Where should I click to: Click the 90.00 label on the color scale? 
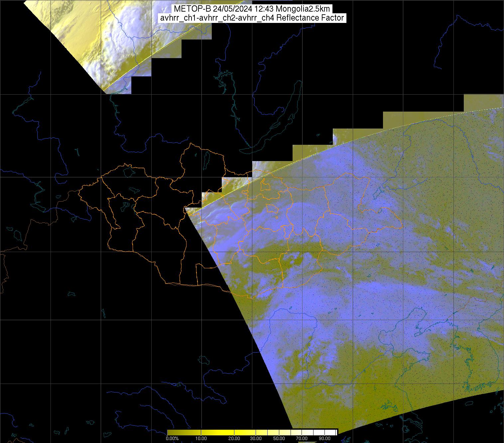point(324,438)
